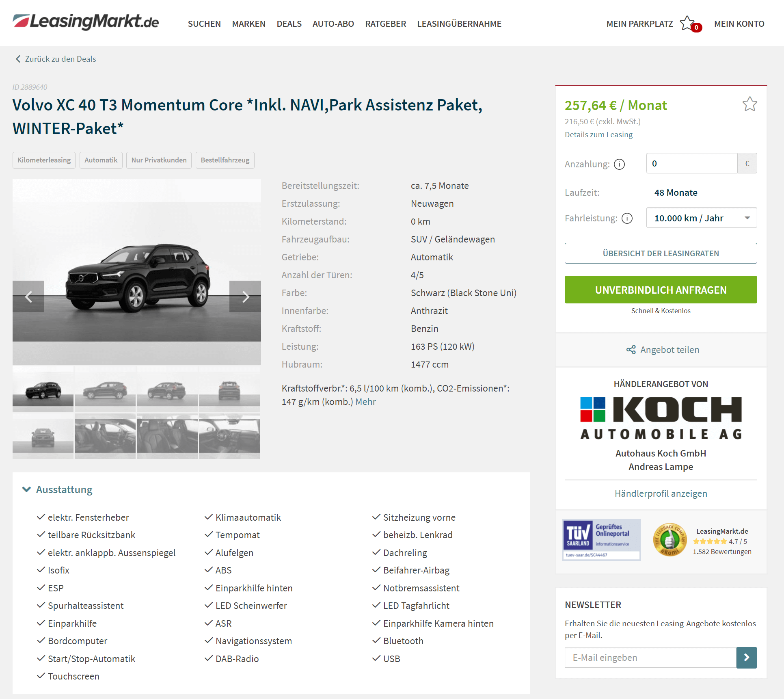Select third thumbnail in top row

[167, 390]
